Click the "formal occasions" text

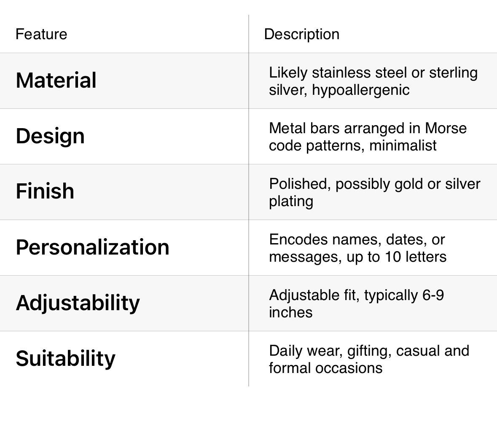coord(325,368)
